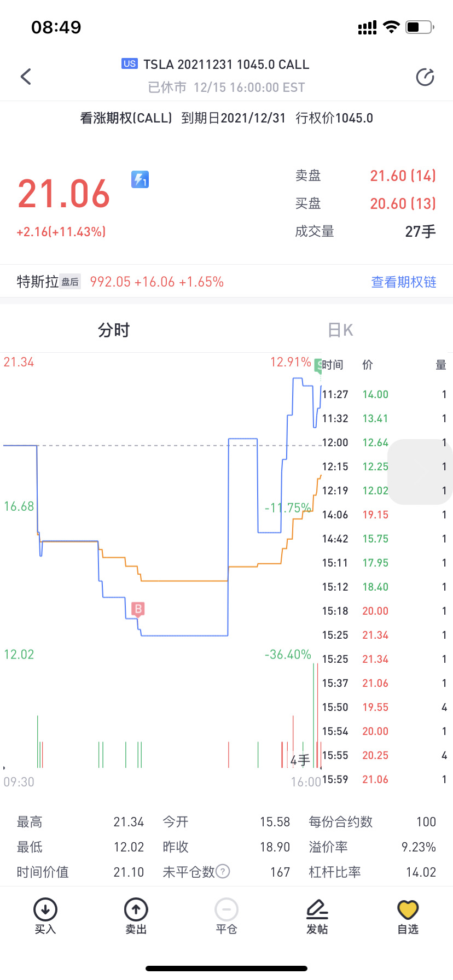Tap the 卖盘 ask price 21.60
The height and width of the screenshot is (980, 453).
403,176
